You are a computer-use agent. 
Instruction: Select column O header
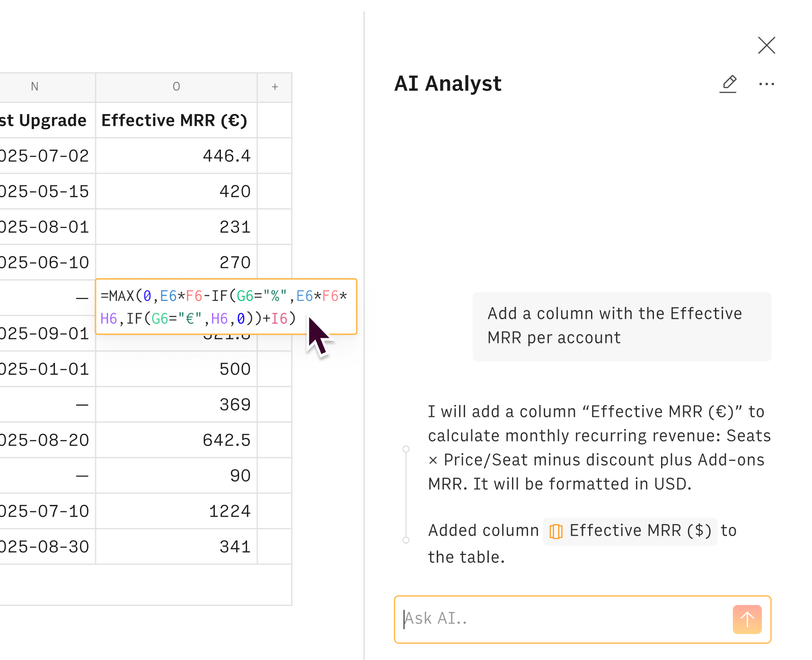click(176, 87)
